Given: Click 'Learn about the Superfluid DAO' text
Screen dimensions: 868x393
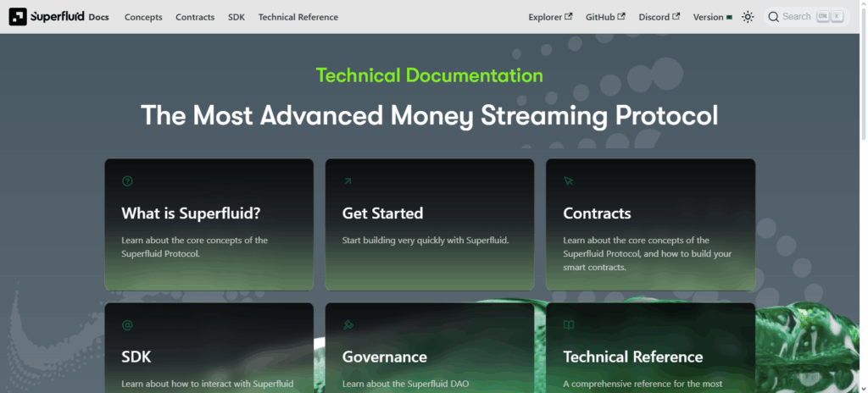Looking at the screenshot, I should point(405,384).
